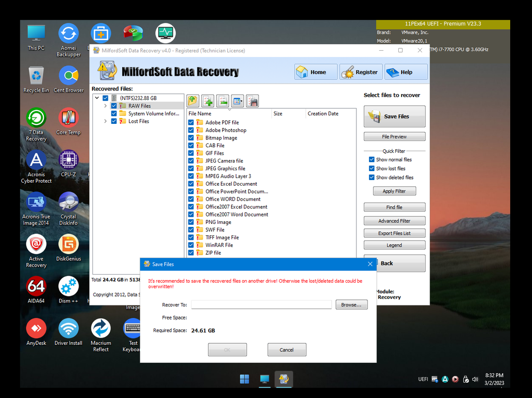Toggle Show deleted files checkbox

tap(371, 177)
